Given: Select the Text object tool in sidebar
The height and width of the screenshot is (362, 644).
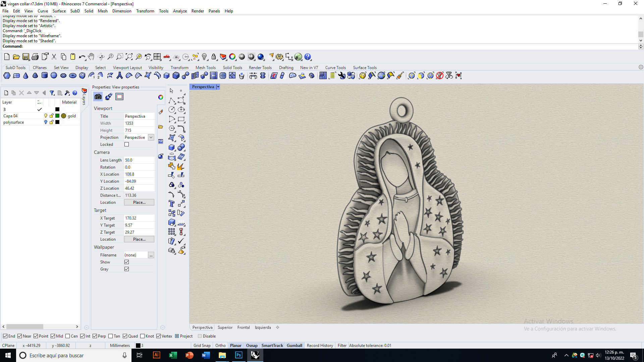Looking at the screenshot, I should click(171, 203).
